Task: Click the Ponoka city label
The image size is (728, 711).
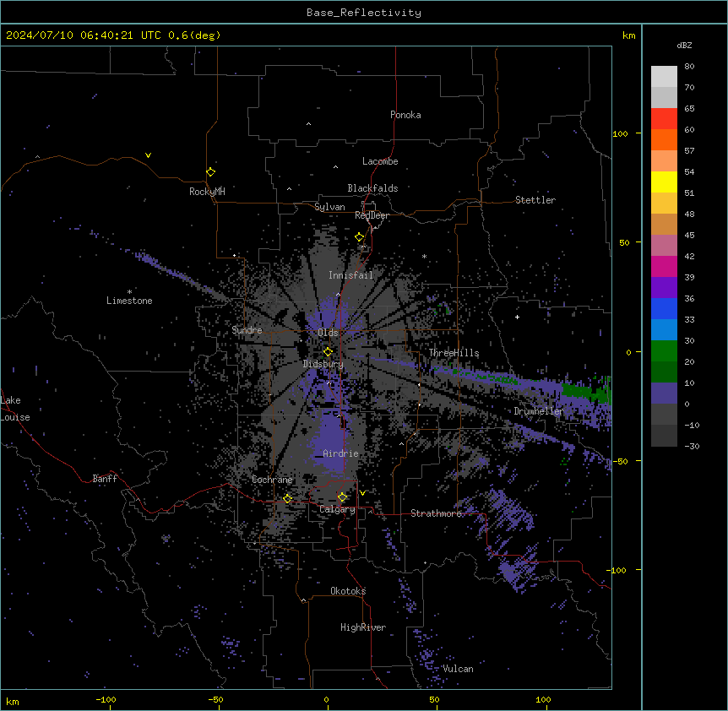Action: 405,115
